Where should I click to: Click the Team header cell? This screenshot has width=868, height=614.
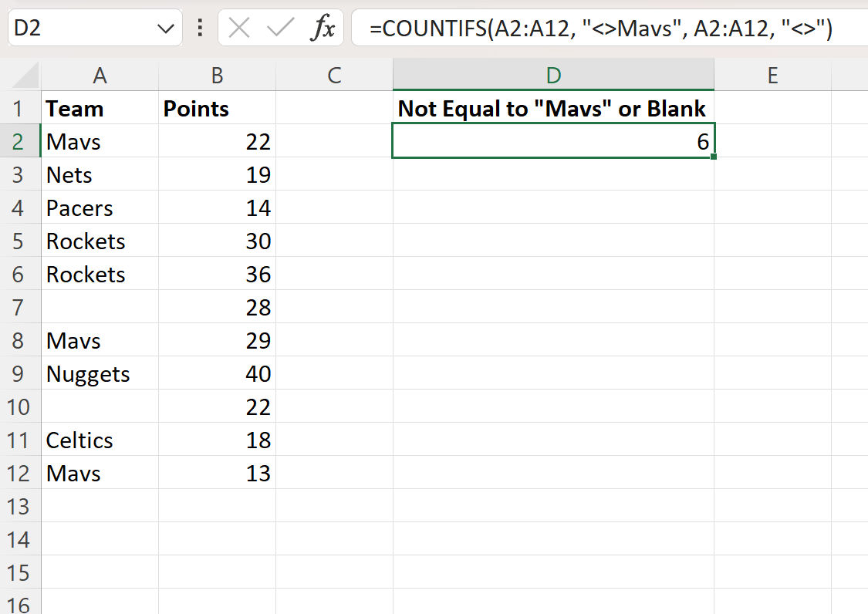(x=100, y=109)
